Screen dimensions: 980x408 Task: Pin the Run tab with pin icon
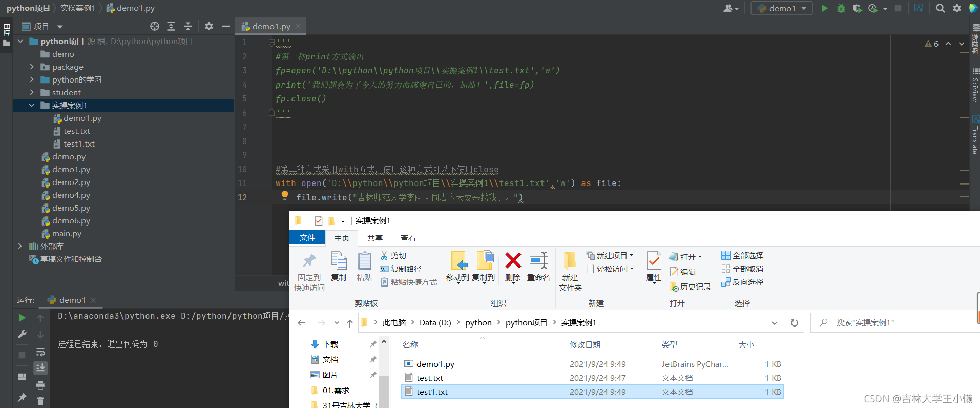point(22,397)
